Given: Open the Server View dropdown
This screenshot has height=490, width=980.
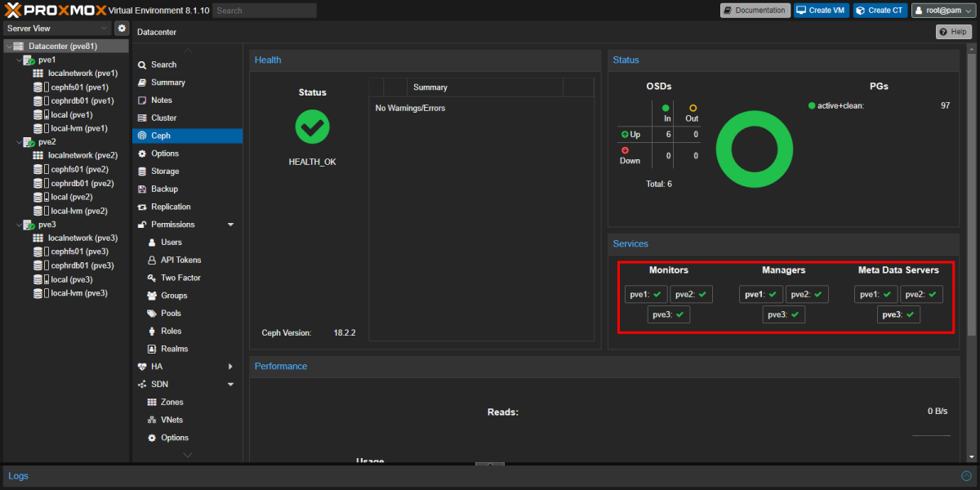Looking at the screenshot, I should pos(57,29).
